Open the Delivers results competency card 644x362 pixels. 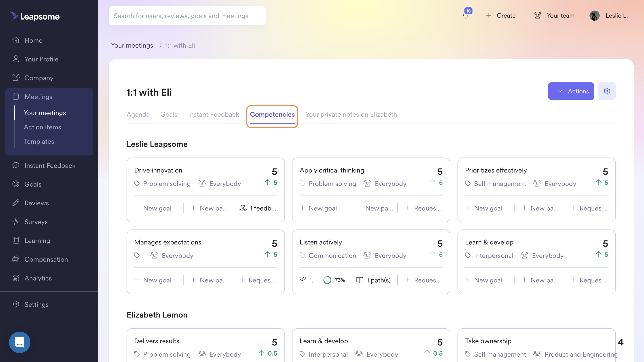[205, 345]
